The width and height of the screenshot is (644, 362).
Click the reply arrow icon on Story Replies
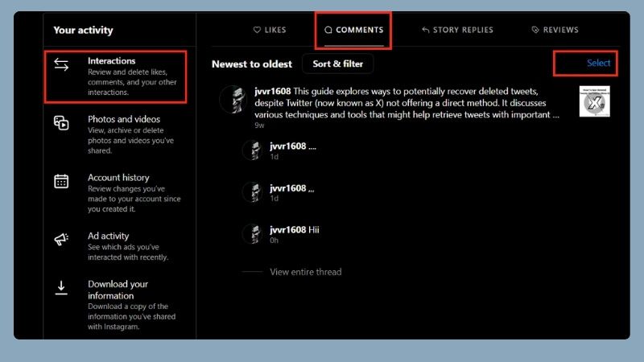coord(426,31)
